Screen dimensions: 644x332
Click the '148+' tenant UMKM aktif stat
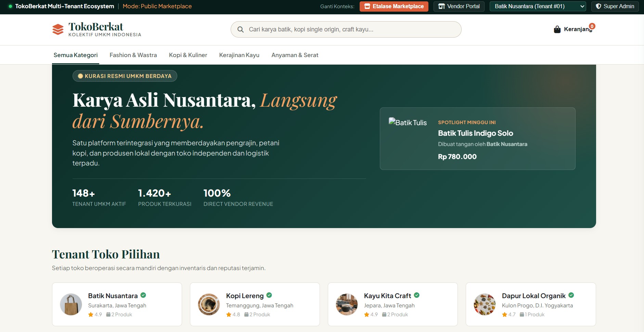[x=83, y=193]
